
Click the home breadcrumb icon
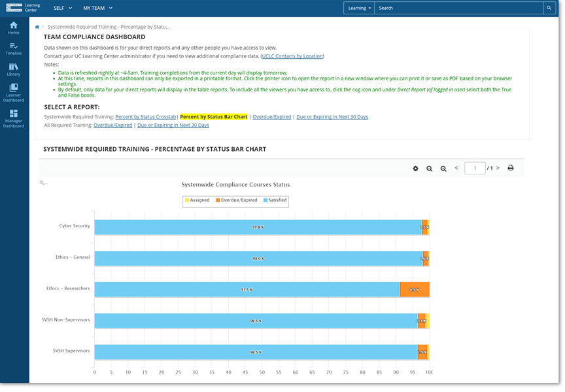pyautogui.click(x=37, y=27)
